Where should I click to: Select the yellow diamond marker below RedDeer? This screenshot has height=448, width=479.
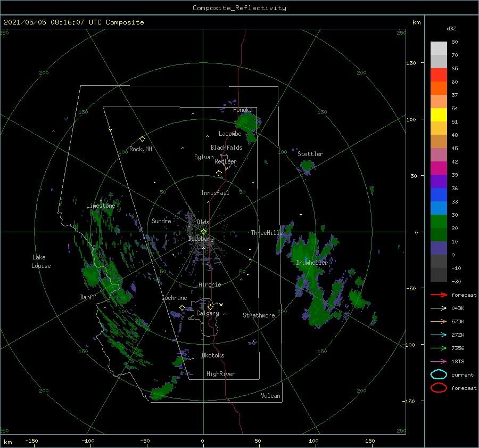point(219,173)
